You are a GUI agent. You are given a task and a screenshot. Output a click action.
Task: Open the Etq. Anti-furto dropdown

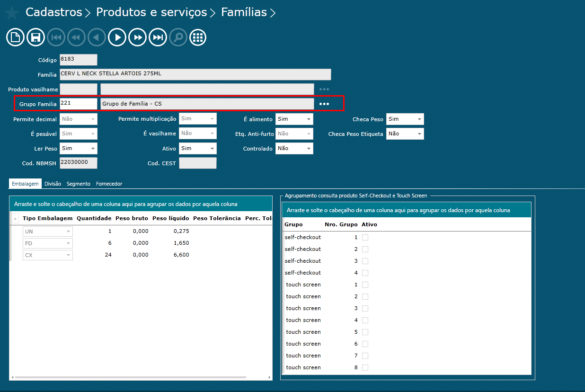tap(294, 134)
